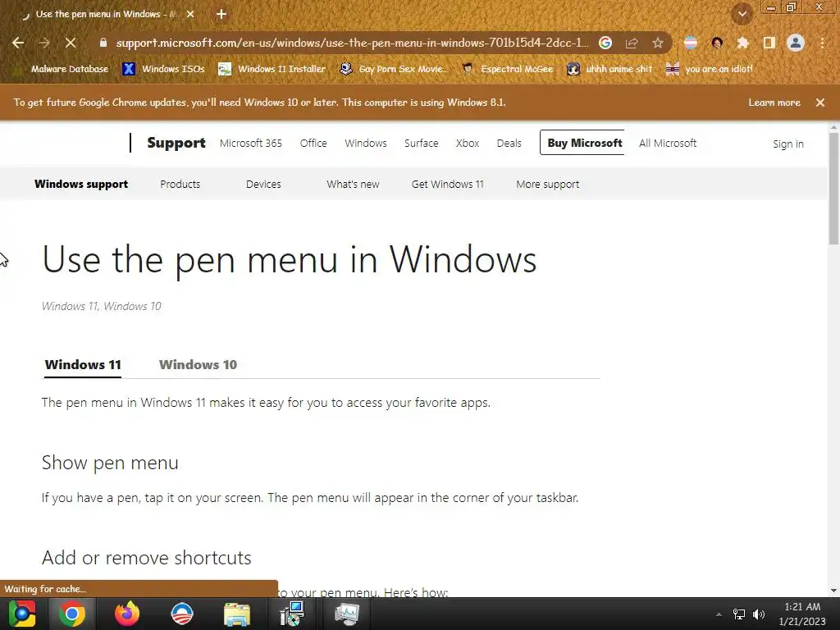The image size is (840, 630).
Task: Open the Chrome profile avatar
Action: click(796, 43)
